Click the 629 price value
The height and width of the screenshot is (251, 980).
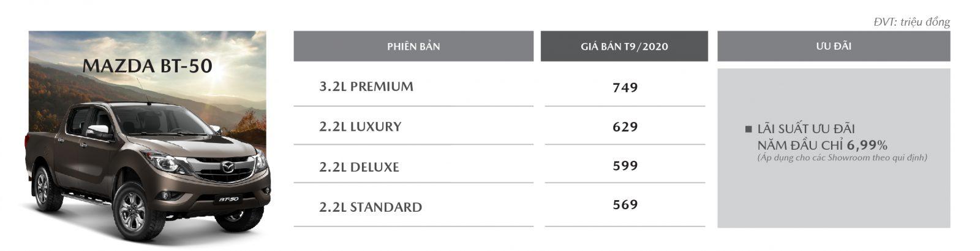tap(625, 127)
